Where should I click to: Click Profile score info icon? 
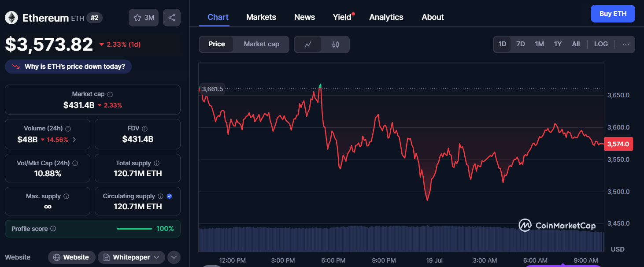(x=53, y=229)
